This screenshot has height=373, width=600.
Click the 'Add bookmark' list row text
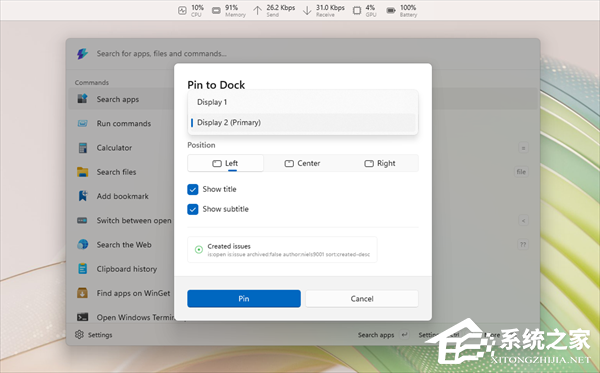122,196
